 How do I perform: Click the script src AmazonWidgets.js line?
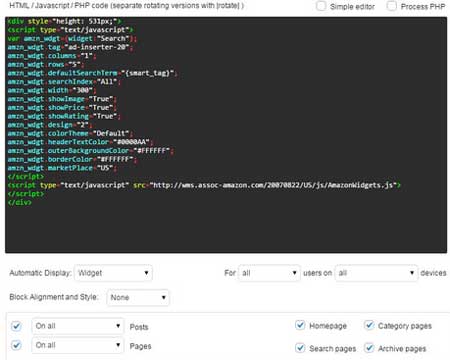click(204, 185)
